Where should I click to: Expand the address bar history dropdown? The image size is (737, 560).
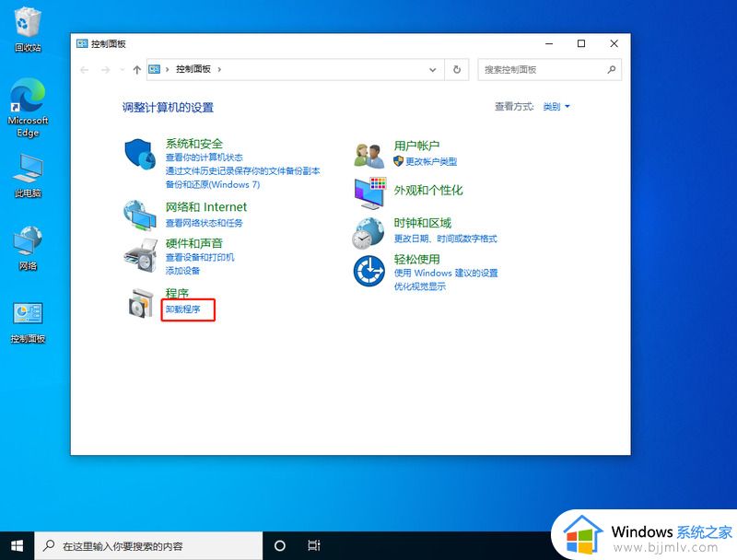(432, 69)
